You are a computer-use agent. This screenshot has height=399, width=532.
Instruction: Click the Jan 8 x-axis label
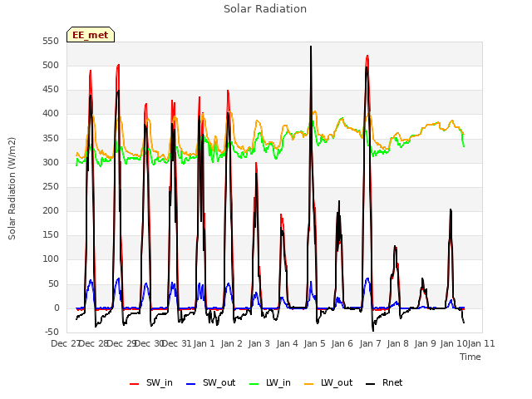click(397, 343)
